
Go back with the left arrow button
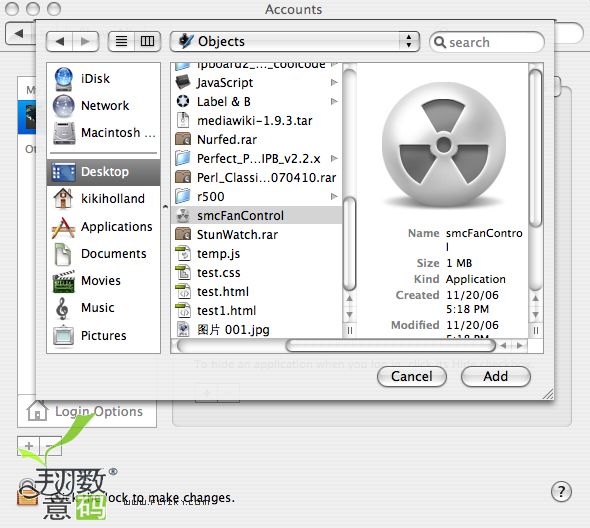(x=59, y=41)
